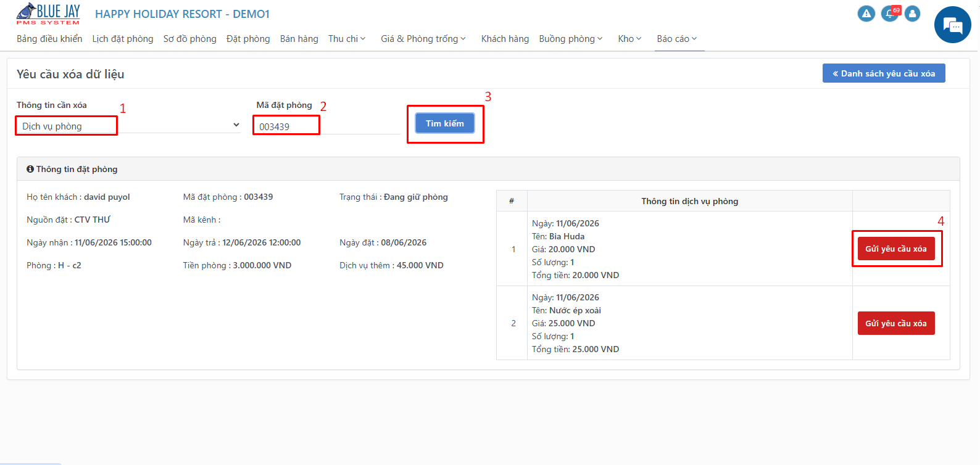The width and height of the screenshot is (980, 465).
Task: Click the Tìm kiếm button
Action: pyautogui.click(x=445, y=123)
